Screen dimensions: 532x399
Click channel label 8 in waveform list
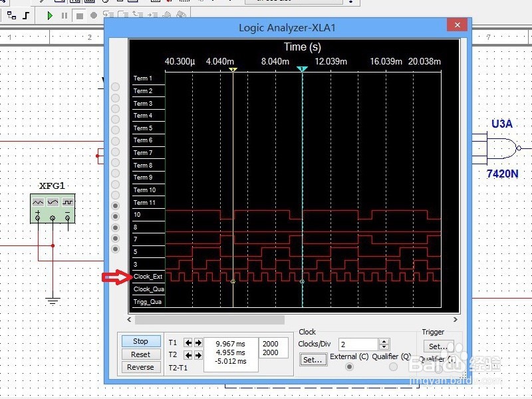point(136,227)
